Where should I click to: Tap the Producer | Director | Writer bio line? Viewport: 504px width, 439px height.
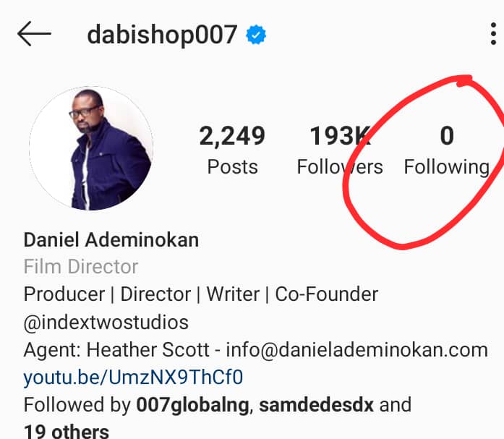coord(201,294)
